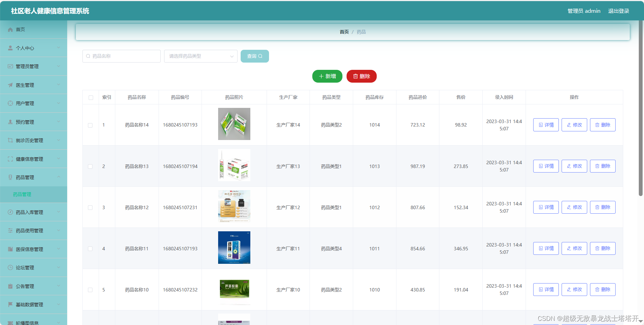Click the 修改 button for 药品名称10

point(574,289)
